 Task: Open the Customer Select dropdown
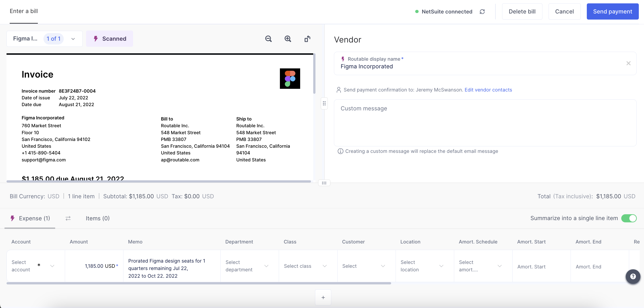point(366,266)
